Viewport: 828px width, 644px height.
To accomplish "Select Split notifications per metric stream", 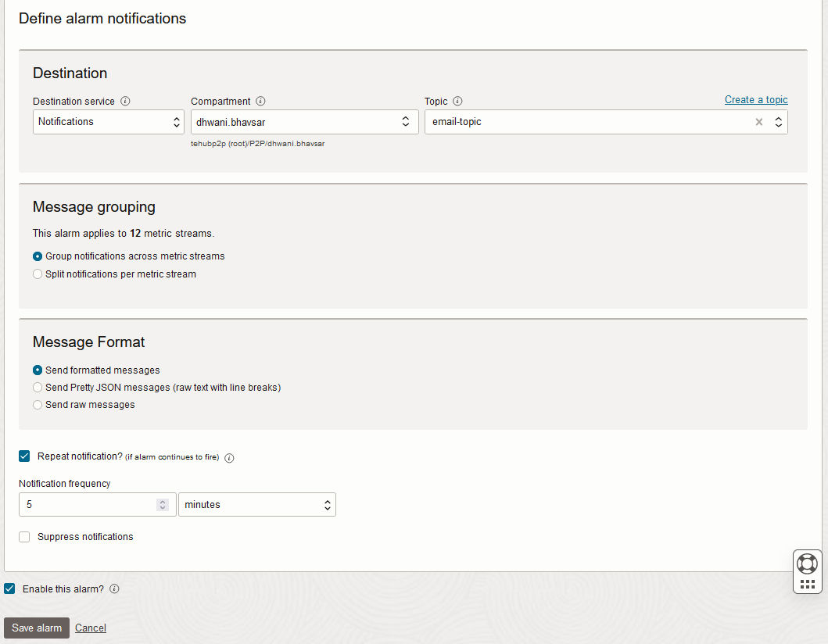I will click(x=38, y=274).
